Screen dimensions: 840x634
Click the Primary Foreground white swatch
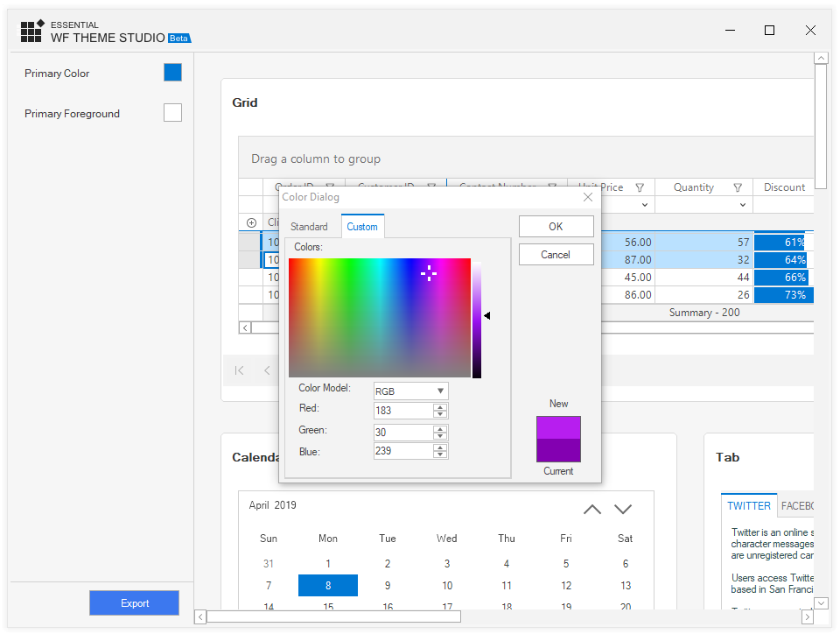(172, 113)
